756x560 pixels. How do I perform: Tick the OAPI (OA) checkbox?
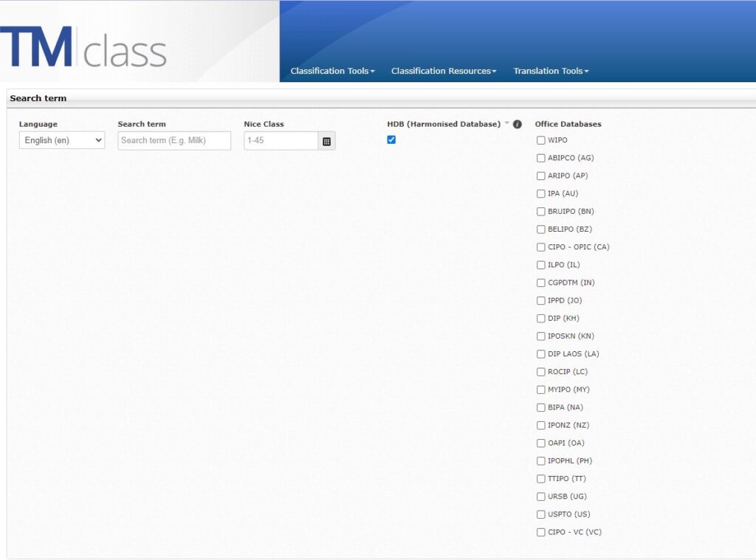[541, 443]
